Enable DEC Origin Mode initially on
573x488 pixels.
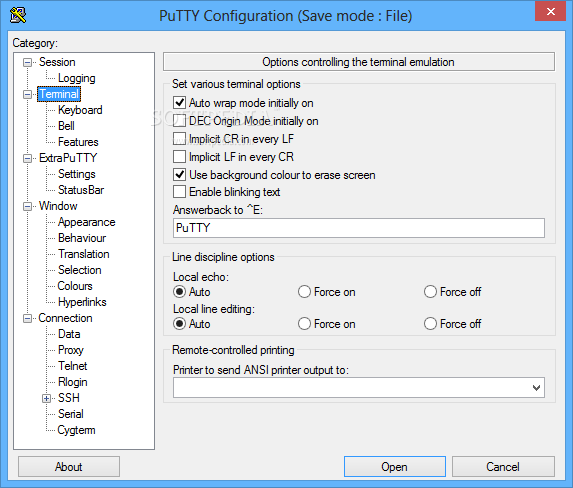(x=179, y=121)
